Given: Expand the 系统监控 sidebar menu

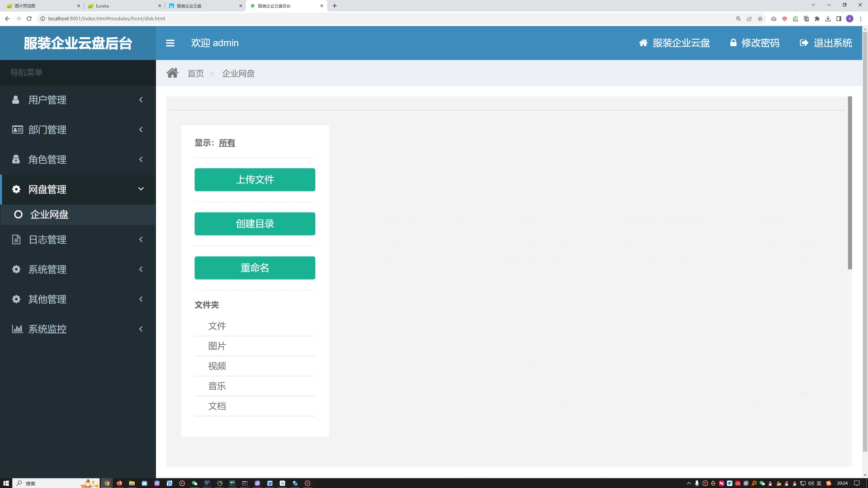Looking at the screenshot, I should (x=78, y=328).
